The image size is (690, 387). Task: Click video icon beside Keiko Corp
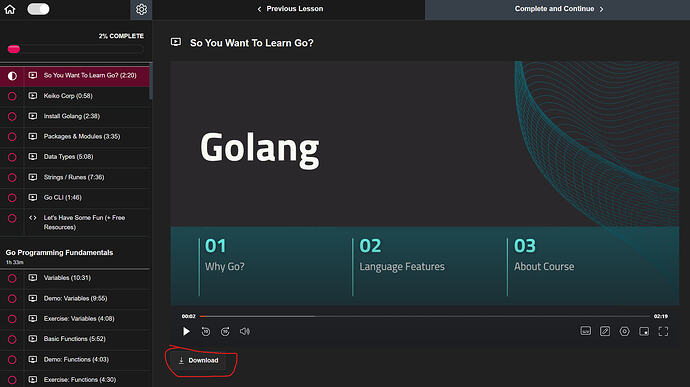coord(33,96)
